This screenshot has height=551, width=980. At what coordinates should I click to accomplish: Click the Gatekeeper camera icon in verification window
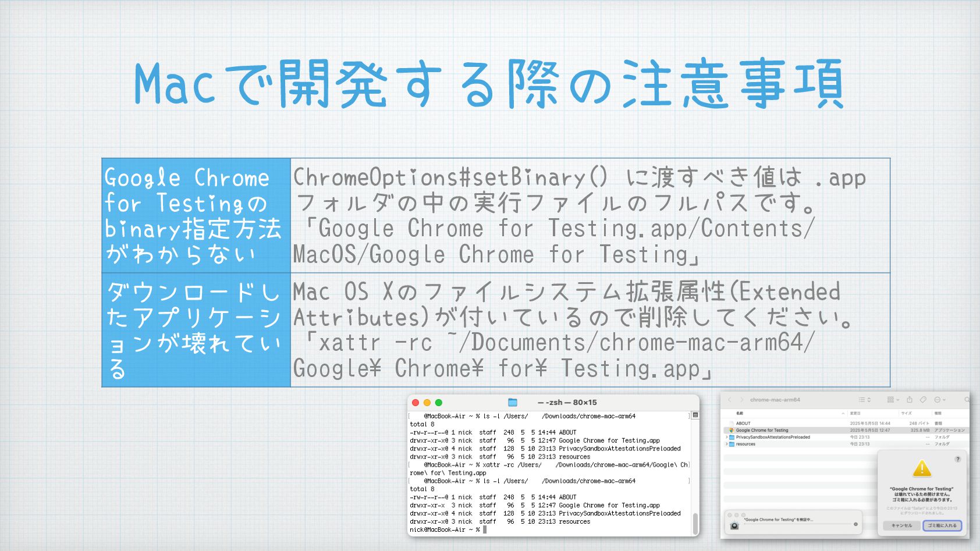(734, 525)
